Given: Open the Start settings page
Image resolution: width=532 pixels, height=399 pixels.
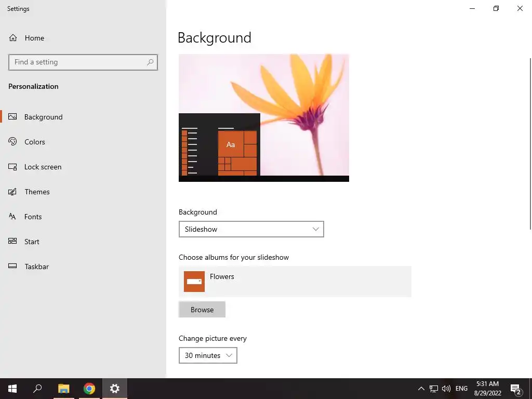Looking at the screenshot, I should coord(83,242).
